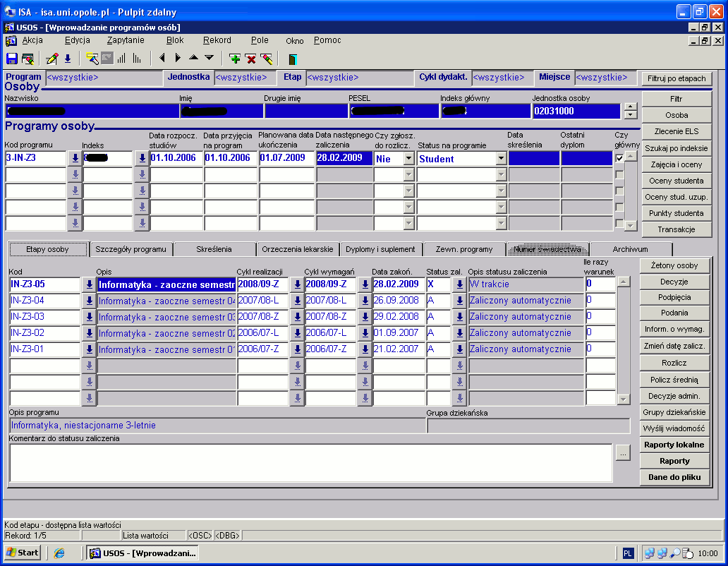This screenshot has width=728, height=566.
Task: Move to previous record with up arrow
Action: coord(193,58)
